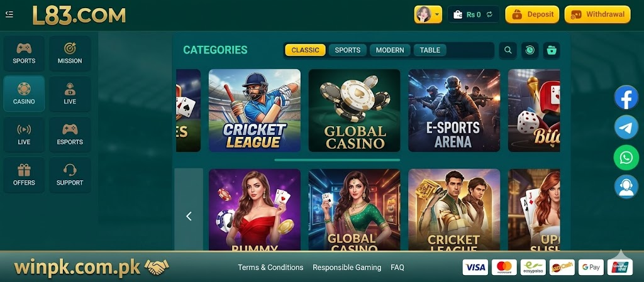Click the Withdrawal button
Image resolution: width=644 pixels, height=282 pixels.
click(597, 14)
